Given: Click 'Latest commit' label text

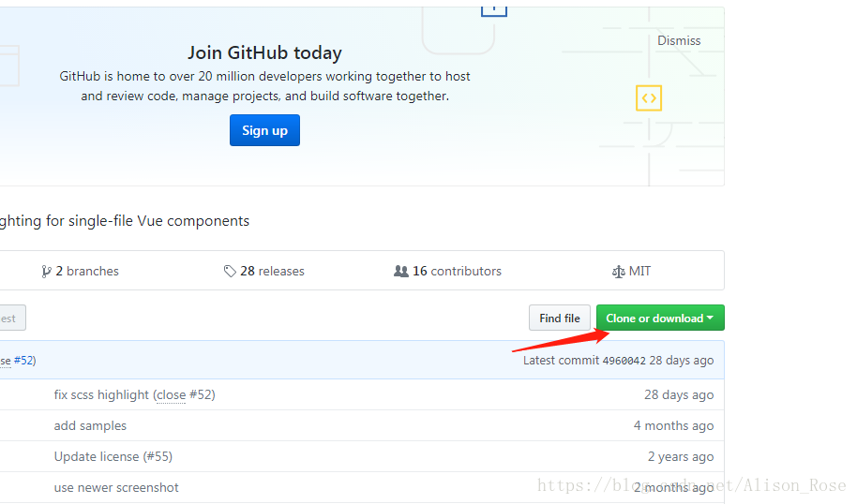Looking at the screenshot, I should click(561, 361).
